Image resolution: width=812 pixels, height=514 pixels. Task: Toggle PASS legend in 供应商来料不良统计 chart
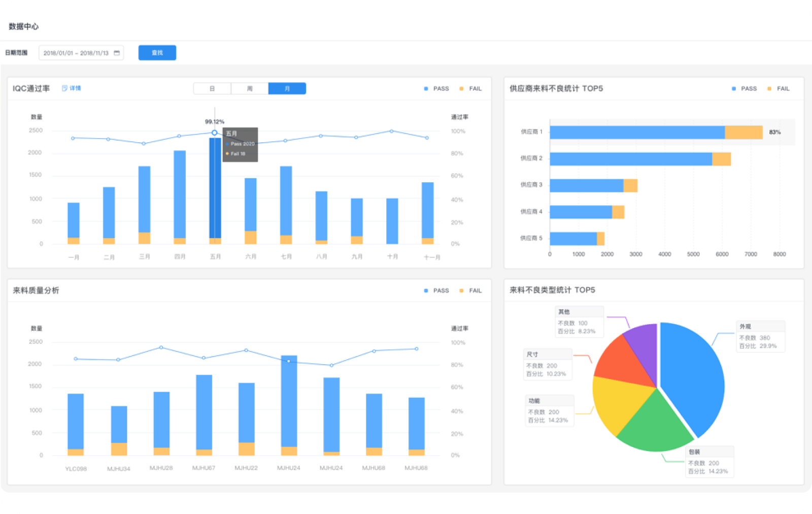pos(744,89)
